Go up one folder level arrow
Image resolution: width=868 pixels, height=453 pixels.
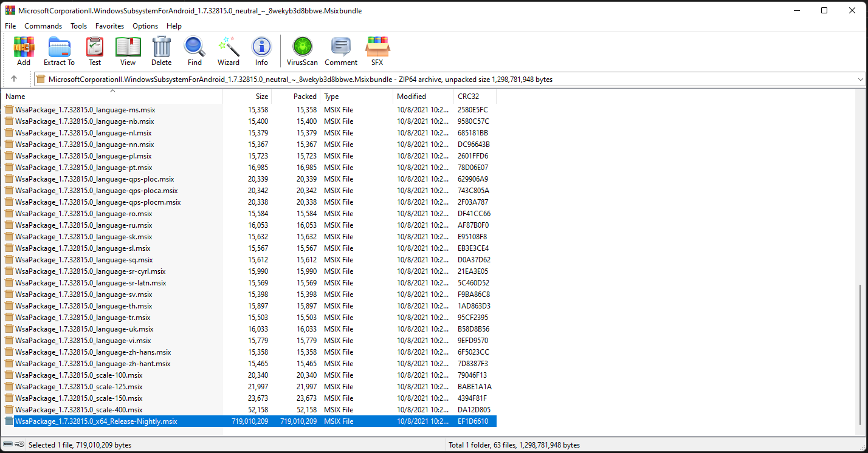[14, 79]
